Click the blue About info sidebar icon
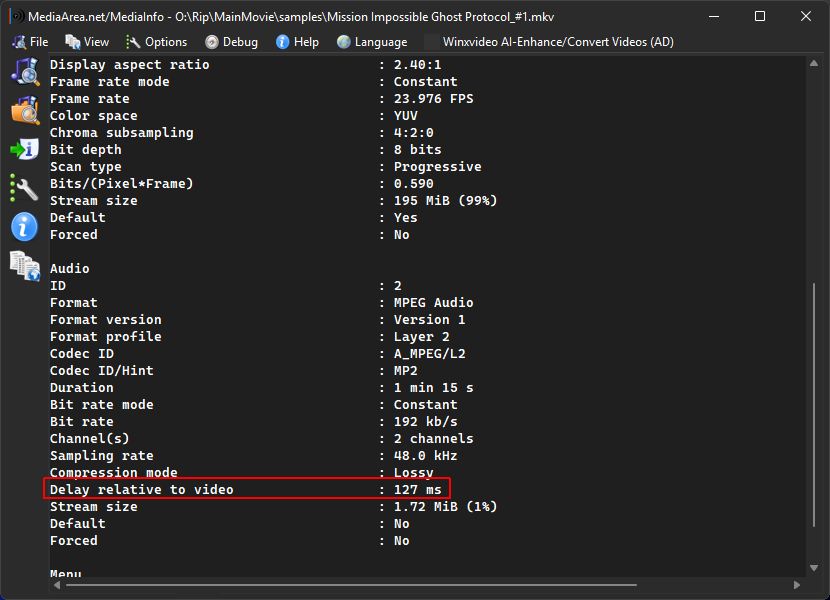 click(24, 227)
